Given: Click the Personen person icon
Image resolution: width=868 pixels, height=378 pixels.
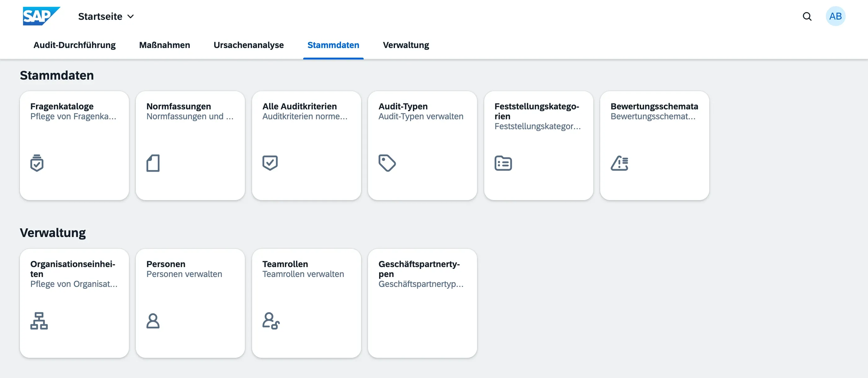Looking at the screenshot, I should tap(153, 321).
